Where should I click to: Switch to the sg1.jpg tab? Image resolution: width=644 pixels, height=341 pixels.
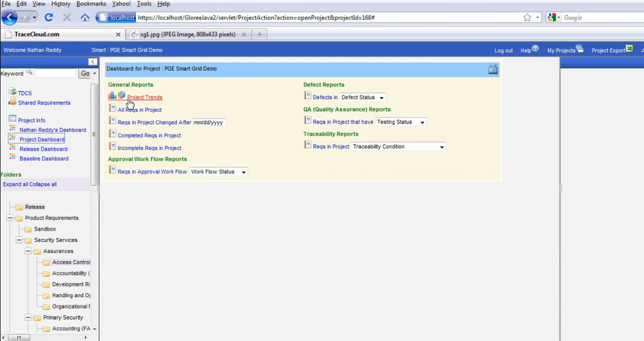click(188, 35)
